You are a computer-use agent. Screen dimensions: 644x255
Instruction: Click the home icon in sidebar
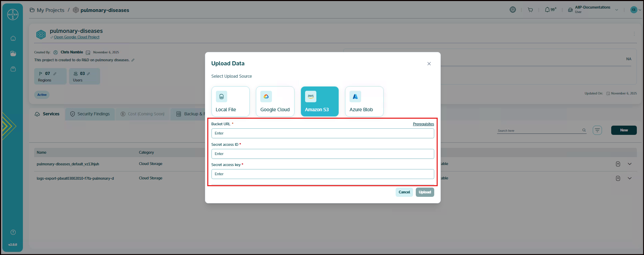tap(13, 38)
